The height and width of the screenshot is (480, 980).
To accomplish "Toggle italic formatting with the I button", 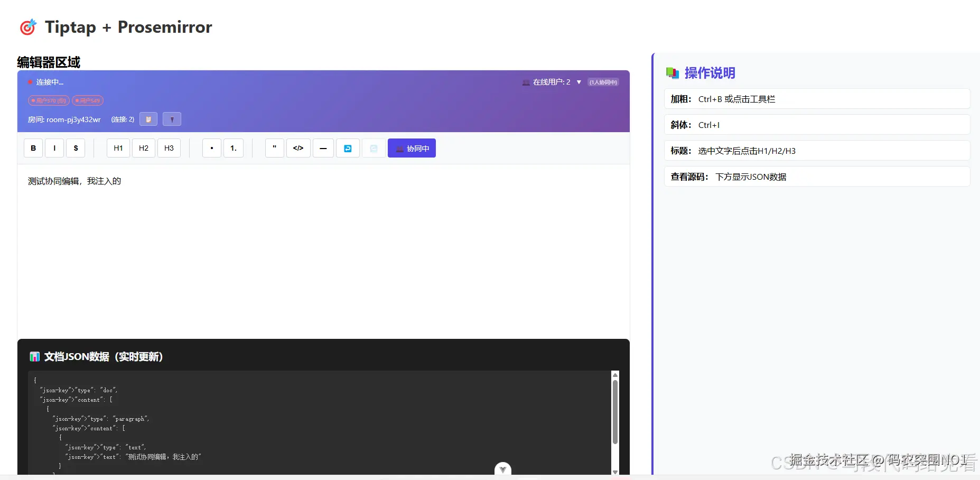I will coord(54,148).
